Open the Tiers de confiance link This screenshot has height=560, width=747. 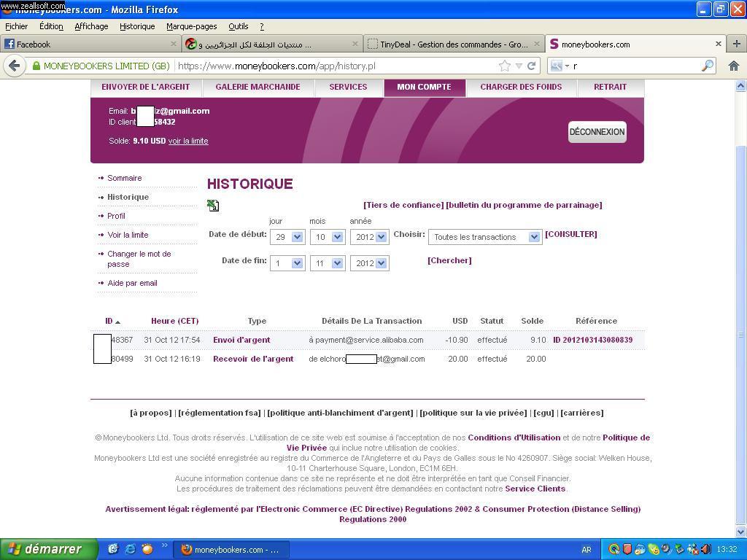point(403,205)
